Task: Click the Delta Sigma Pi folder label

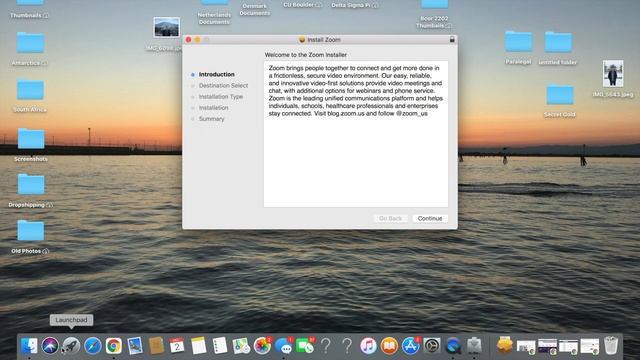Action: click(354, 5)
